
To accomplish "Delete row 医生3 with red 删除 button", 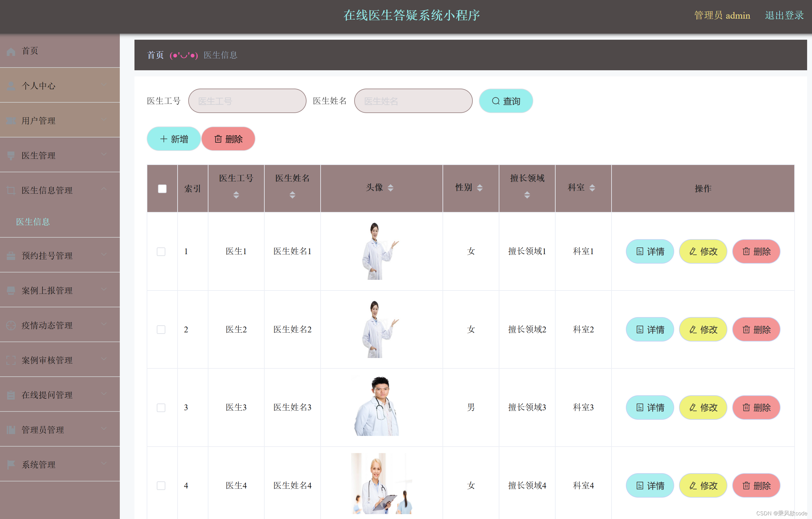I will click(756, 408).
